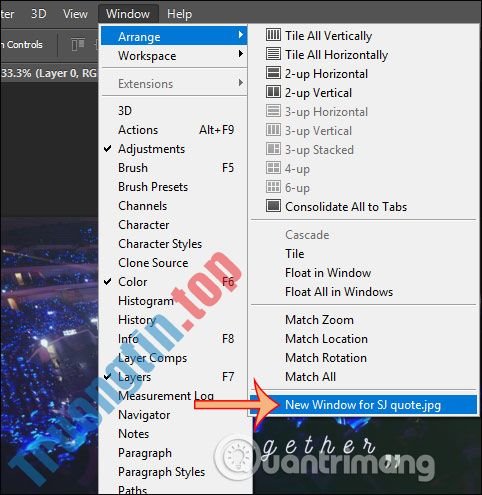Click the 3-up Stacked layout icon
Screen dimensions: 482x495
tap(273, 149)
